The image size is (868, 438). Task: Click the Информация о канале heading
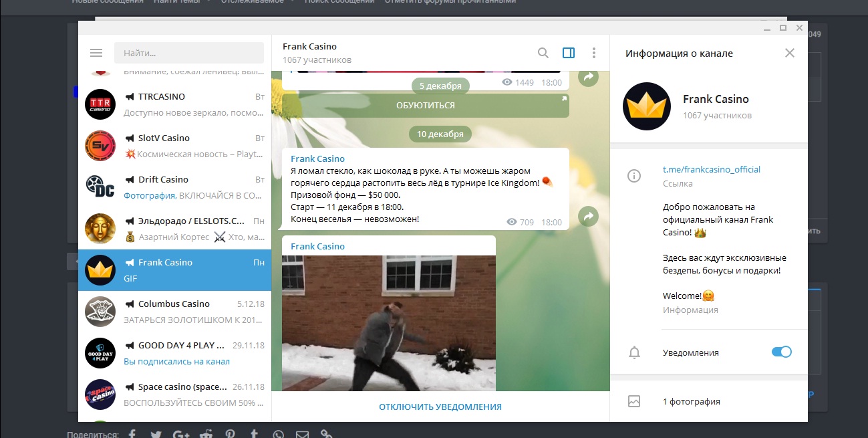pos(679,53)
